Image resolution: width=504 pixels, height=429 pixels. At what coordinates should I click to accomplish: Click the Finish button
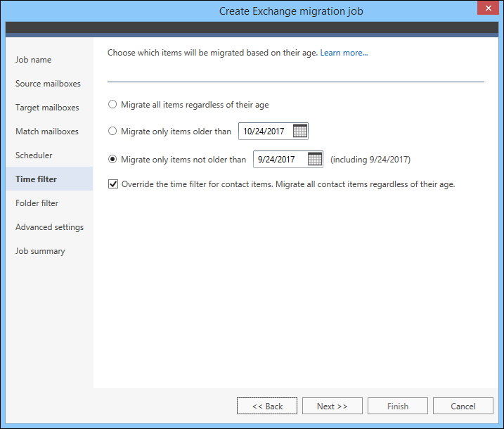398,406
